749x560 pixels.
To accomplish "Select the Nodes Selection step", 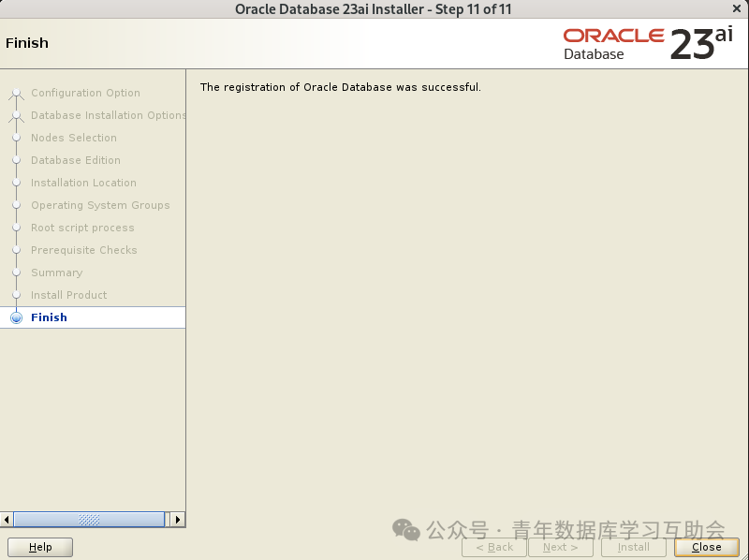I will 74,138.
